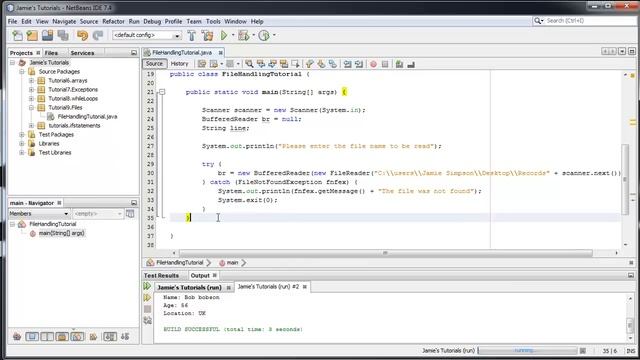
Task: Click the Debug Project toolbar icon
Action: (x=244, y=36)
